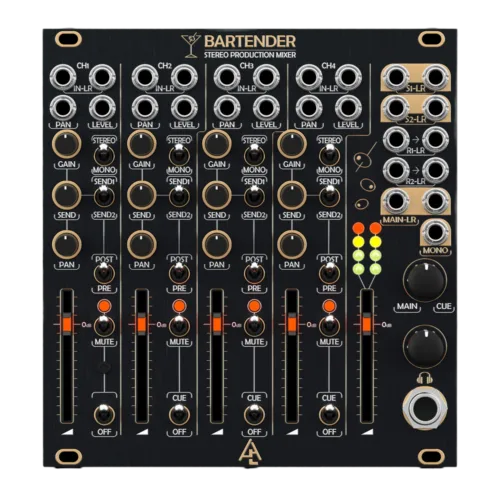
Task: Click the CH1 SEND knob
Action: pyautogui.click(x=66, y=195)
